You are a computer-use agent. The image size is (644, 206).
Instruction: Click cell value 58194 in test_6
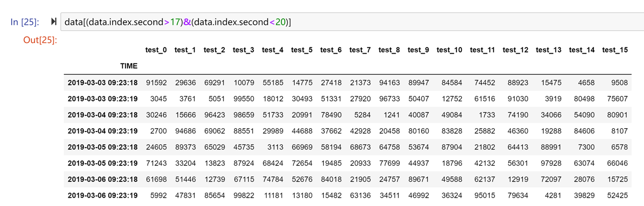(x=332, y=148)
